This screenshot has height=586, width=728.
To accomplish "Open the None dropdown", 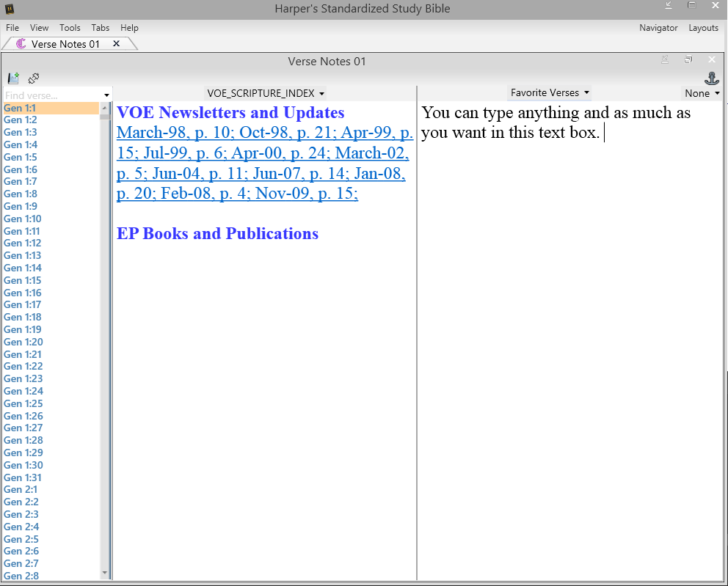I will pos(702,93).
